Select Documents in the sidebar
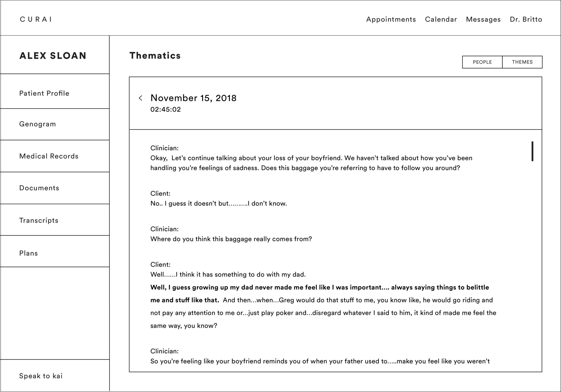 [x=39, y=188]
